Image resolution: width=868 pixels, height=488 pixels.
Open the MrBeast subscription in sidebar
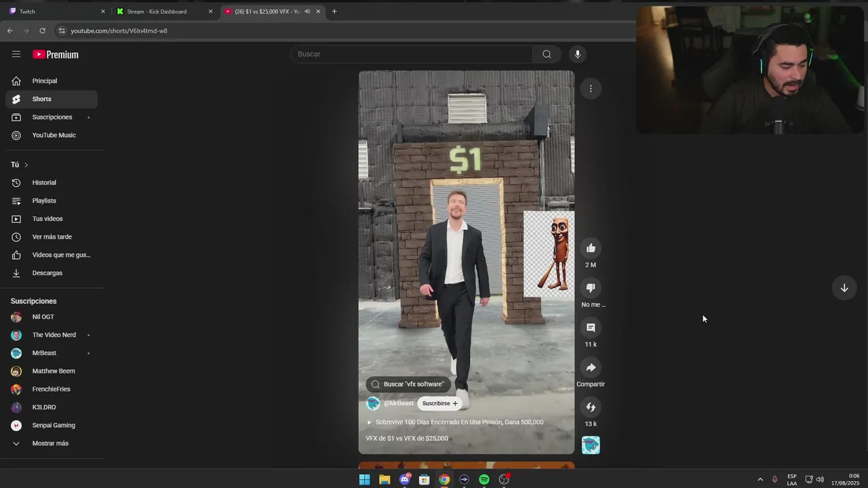pyautogui.click(x=52, y=353)
